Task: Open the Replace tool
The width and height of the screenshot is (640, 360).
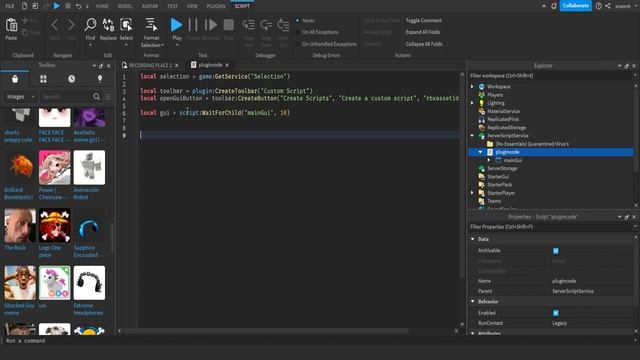Action: click(x=108, y=25)
